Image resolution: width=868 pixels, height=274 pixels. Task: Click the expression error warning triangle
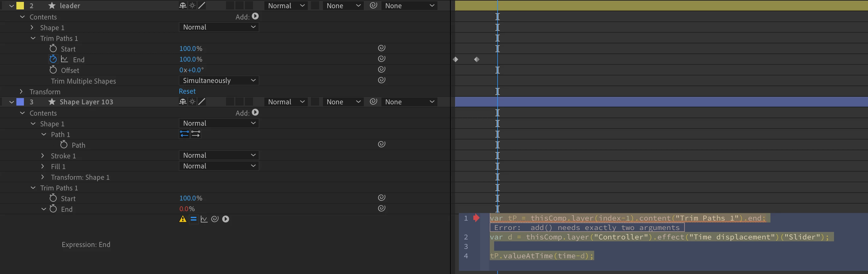[x=183, y=219]
